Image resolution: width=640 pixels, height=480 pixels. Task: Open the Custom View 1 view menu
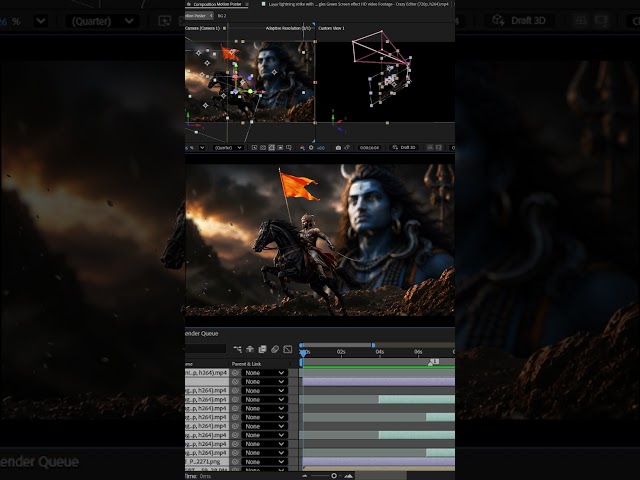[331, 28]
